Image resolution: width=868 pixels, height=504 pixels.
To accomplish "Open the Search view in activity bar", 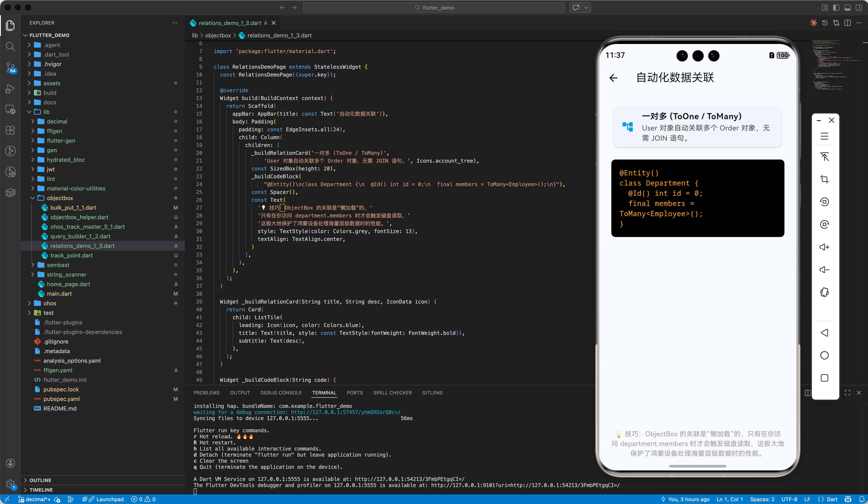I will point(10,46).
